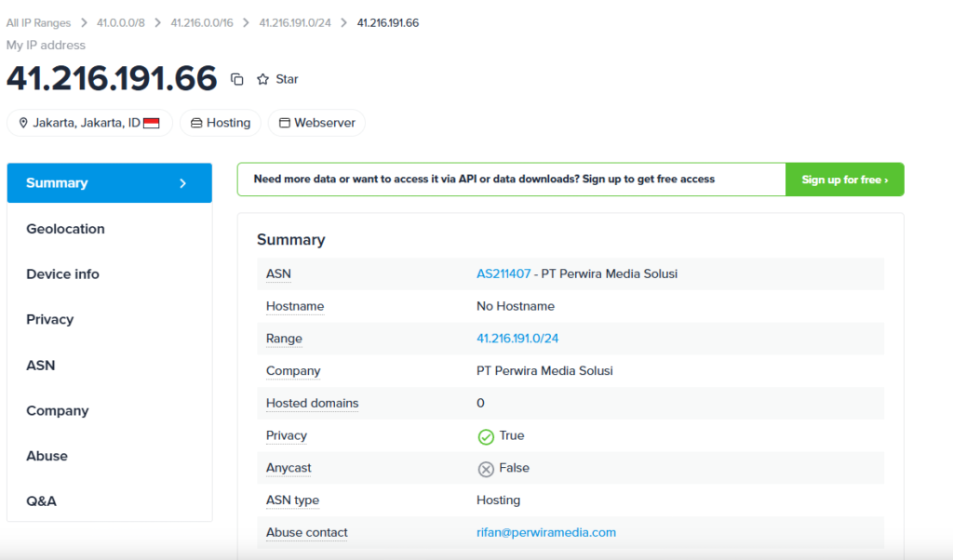Click the location pin in the Jakarta badge
The height and width of the screenshot is (560, 953).
[22, 122]
